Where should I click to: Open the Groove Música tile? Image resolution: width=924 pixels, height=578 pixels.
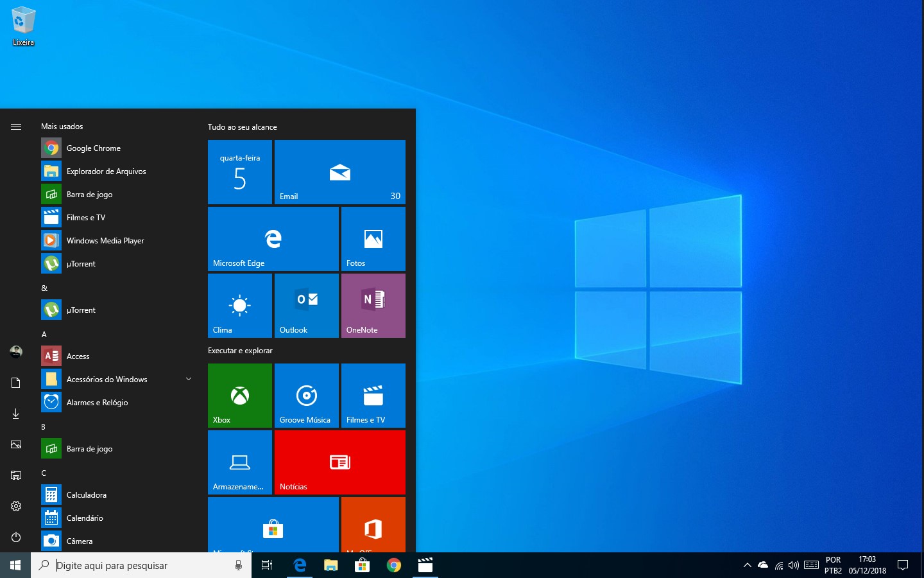tap(307, 396)
